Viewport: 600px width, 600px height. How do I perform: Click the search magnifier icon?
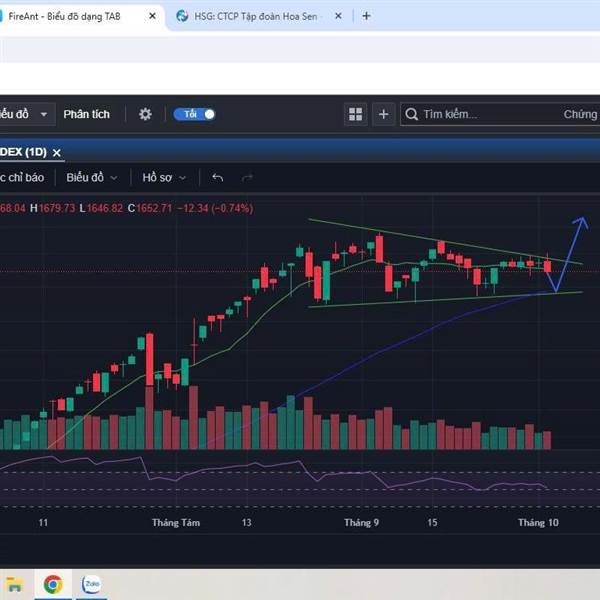[x=411, y=114]
